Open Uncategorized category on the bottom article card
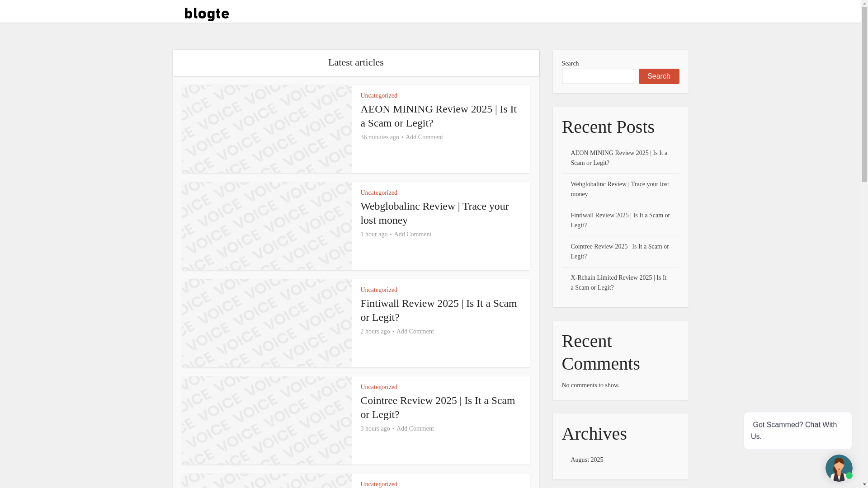868x488 pixels. pos(379,484)
